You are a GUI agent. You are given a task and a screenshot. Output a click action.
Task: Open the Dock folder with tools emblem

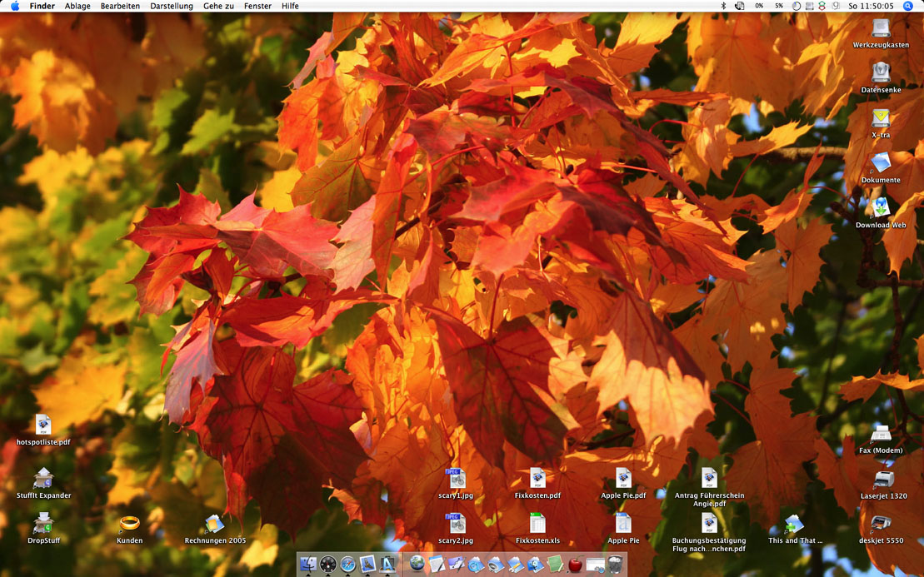click(x=516, y=564)
